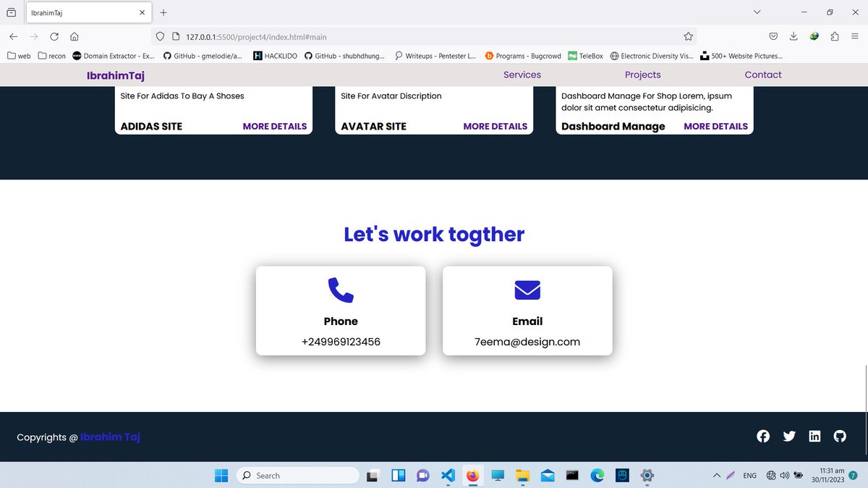Select Projects in the navigation bar
868x488 pixels.
coord(642,75)
